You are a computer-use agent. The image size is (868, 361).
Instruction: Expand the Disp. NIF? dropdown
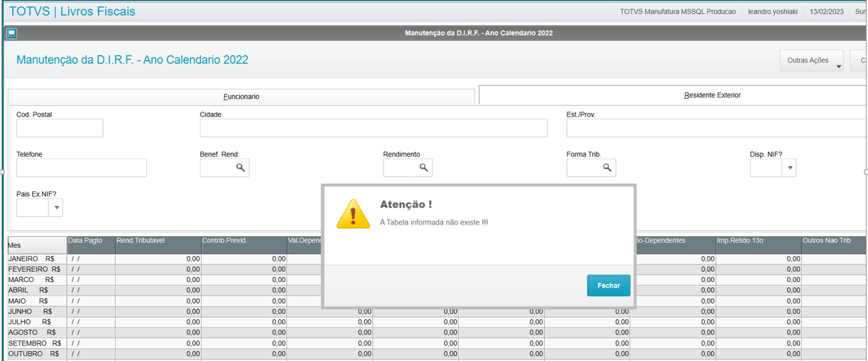[789, 168]
